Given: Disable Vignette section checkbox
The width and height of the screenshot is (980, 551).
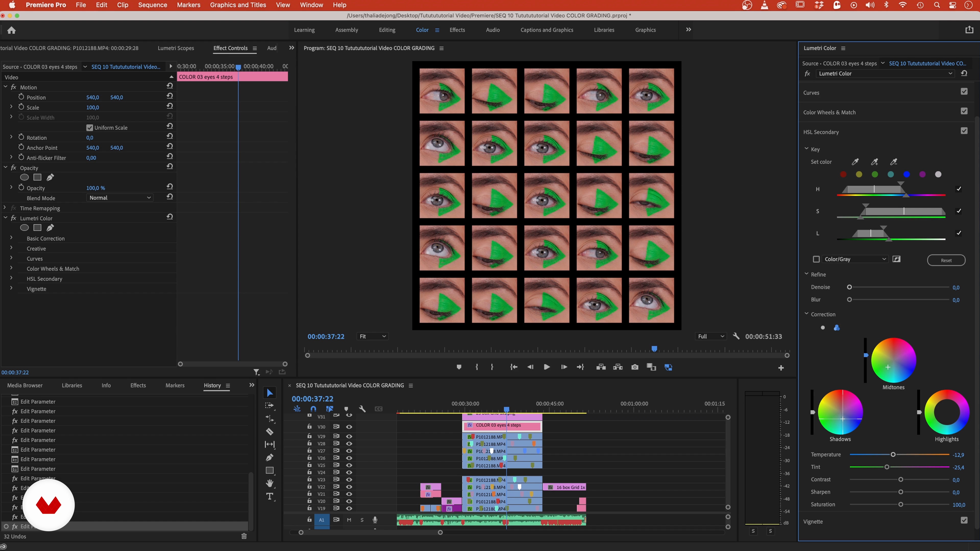Looking at the screenshot, I should point(964,520).
